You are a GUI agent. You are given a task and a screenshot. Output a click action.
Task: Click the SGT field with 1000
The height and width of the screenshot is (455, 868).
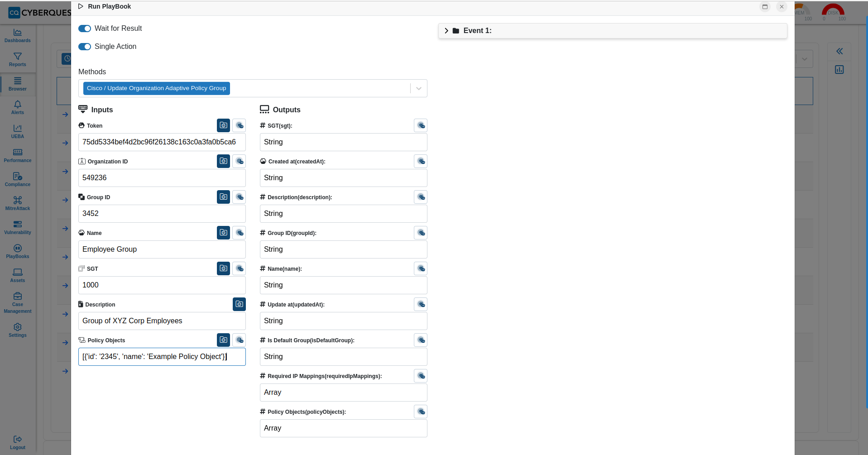pos(162,285)
